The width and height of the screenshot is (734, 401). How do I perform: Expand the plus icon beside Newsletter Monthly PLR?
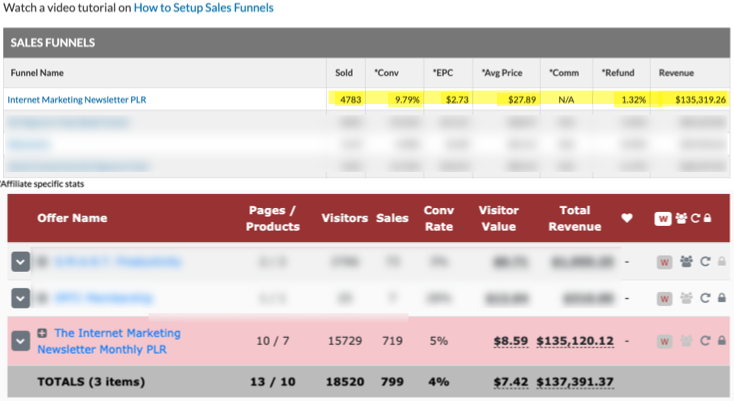42,333
